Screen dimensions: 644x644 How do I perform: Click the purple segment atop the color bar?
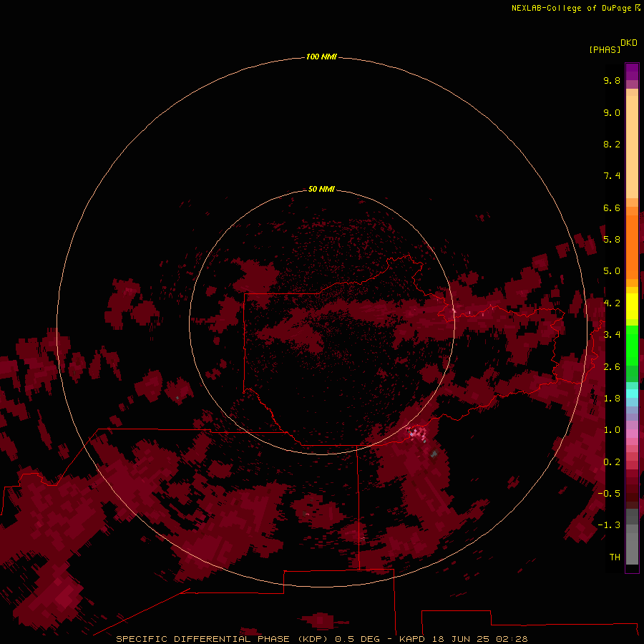(x=632, y=72)
